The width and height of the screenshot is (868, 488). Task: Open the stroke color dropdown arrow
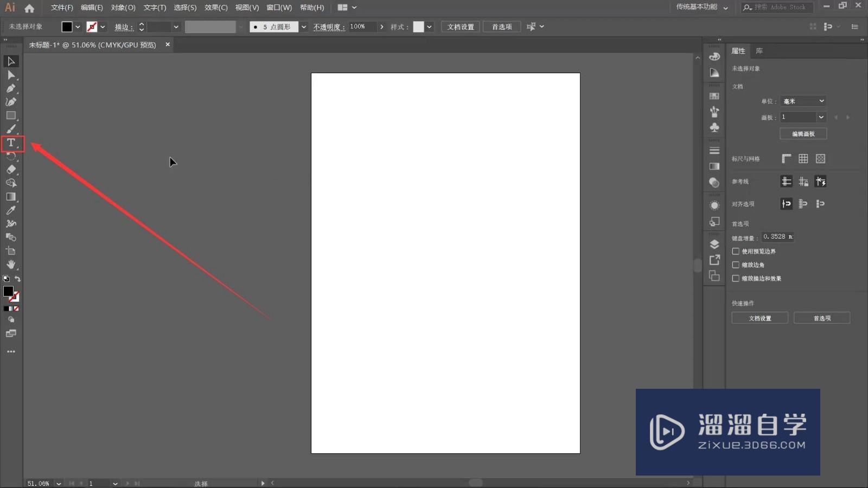[x=103, y=27]
